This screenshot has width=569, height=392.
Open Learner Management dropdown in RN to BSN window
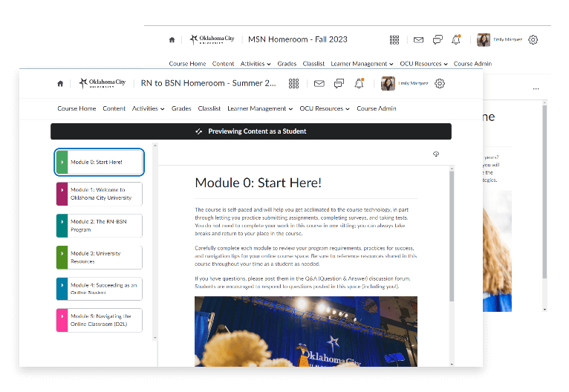(x=260, y=109)
